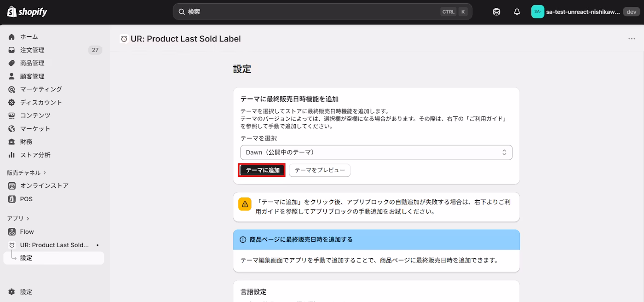Open the Dawn theme selection dropdown
Image resolution: width=644 pixels, height=302 pixels.
(x=376, y=152)
